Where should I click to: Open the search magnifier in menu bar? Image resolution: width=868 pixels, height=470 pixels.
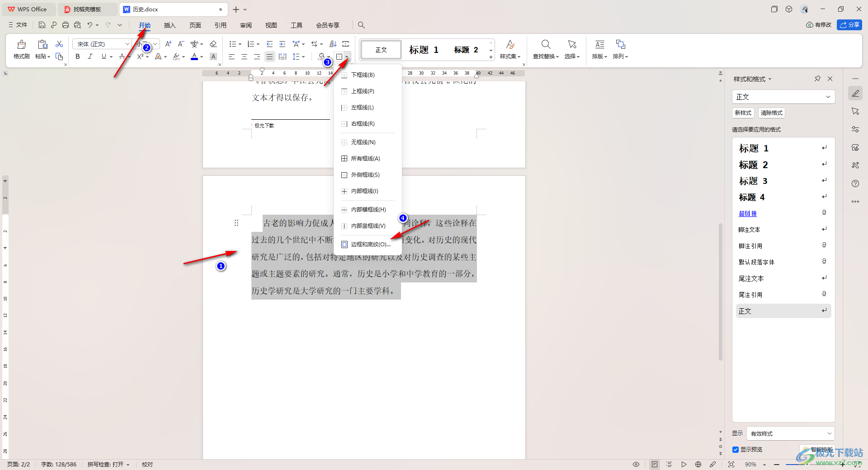[361, 25]
